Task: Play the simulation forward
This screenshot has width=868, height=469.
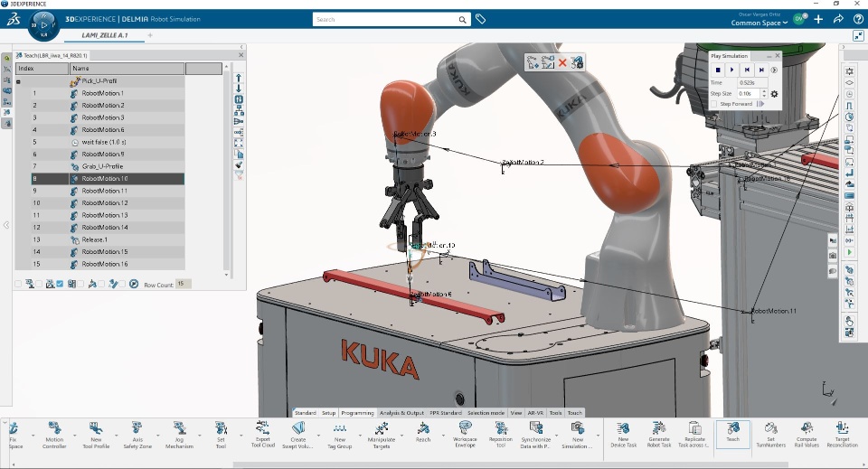Action: [731, 70]
